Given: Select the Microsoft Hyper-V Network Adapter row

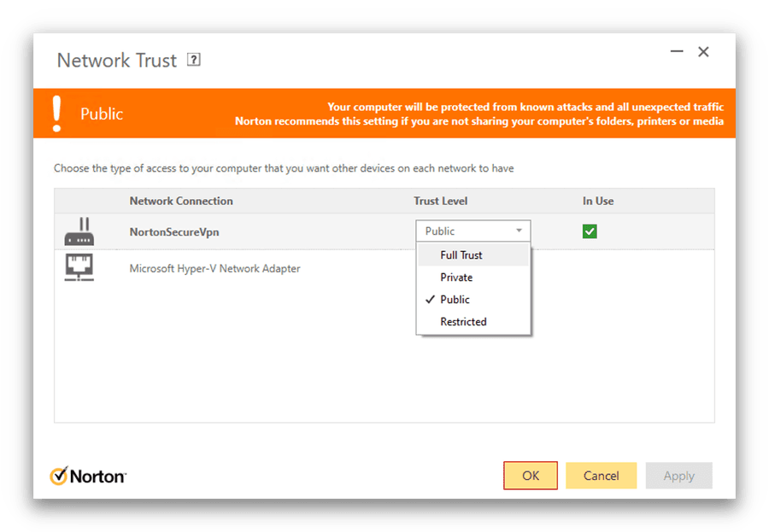Looking at the screenshot, I should click(x=214, y=269).
